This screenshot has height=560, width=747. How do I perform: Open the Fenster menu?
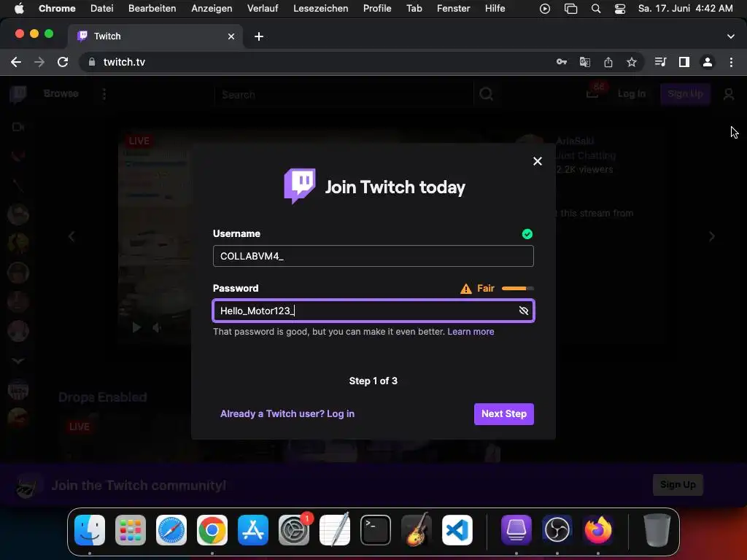pos(453,8)
